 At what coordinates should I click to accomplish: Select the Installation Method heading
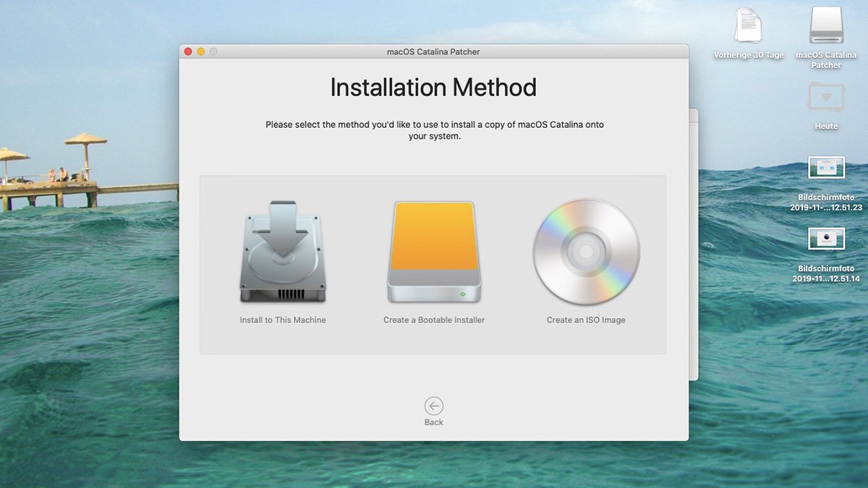tap(433, 87)
